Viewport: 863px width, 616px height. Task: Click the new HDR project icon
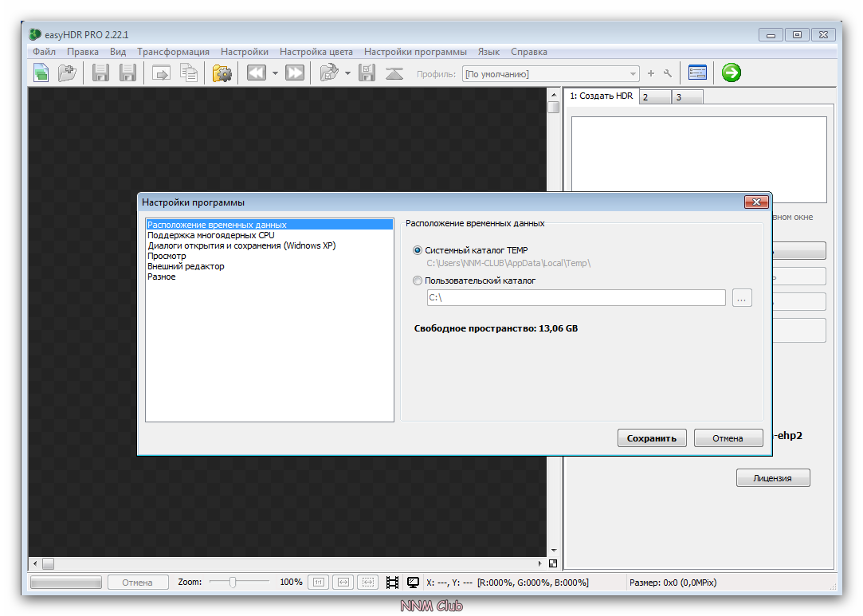pyautogui.click(x=41, y=73)
